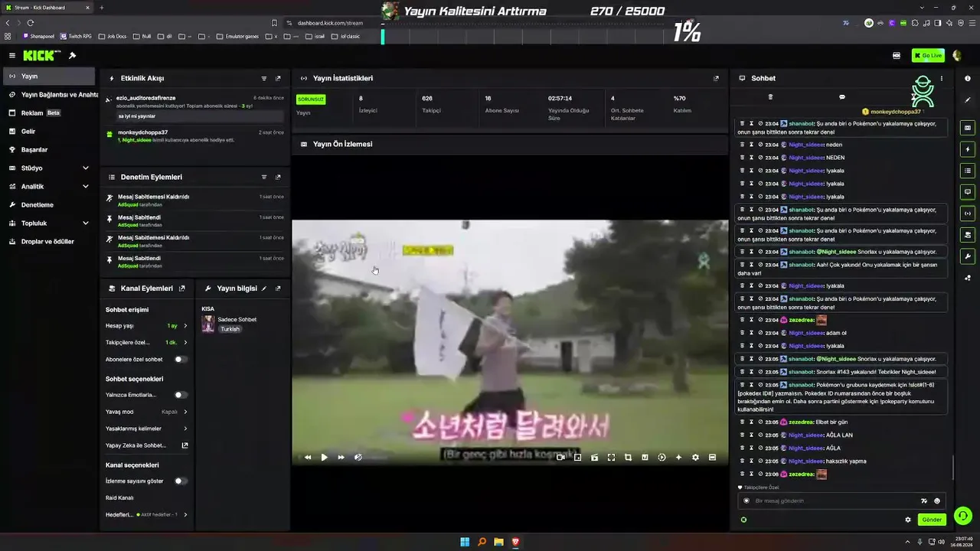
Task: Pop out the Denetim Eylemleri panel
Action: tap(278, 177)
